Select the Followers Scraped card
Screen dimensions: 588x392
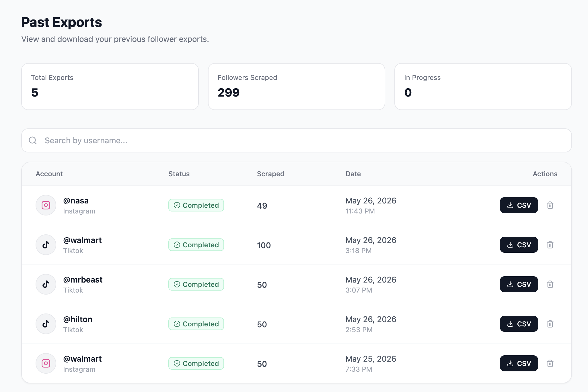click(x=297, y=87)
